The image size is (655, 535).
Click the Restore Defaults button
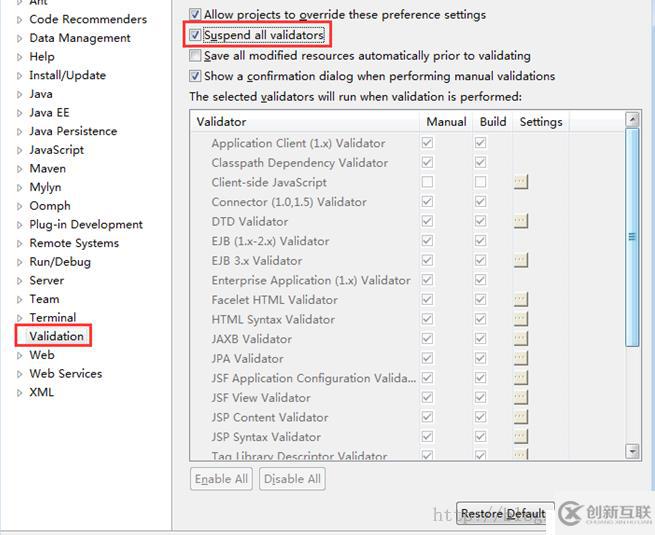tap(505, 513)
